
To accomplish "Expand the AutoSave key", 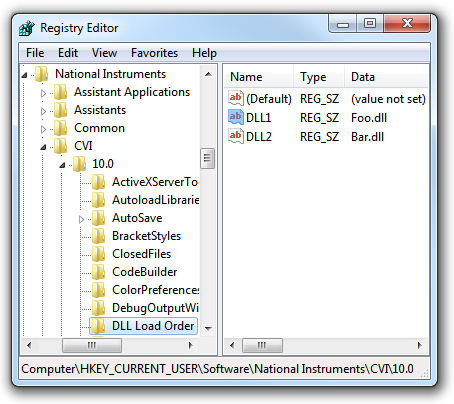I will tap(81, 219).
